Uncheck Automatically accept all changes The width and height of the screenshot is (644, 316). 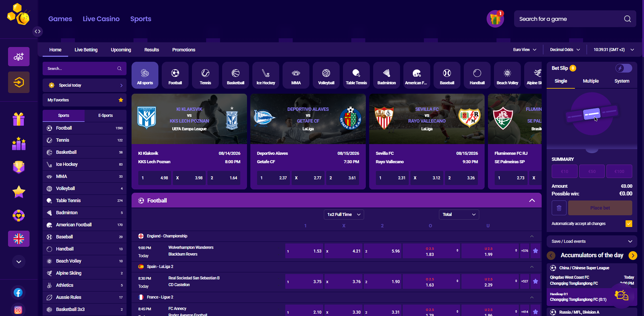[x=629, y=223]
